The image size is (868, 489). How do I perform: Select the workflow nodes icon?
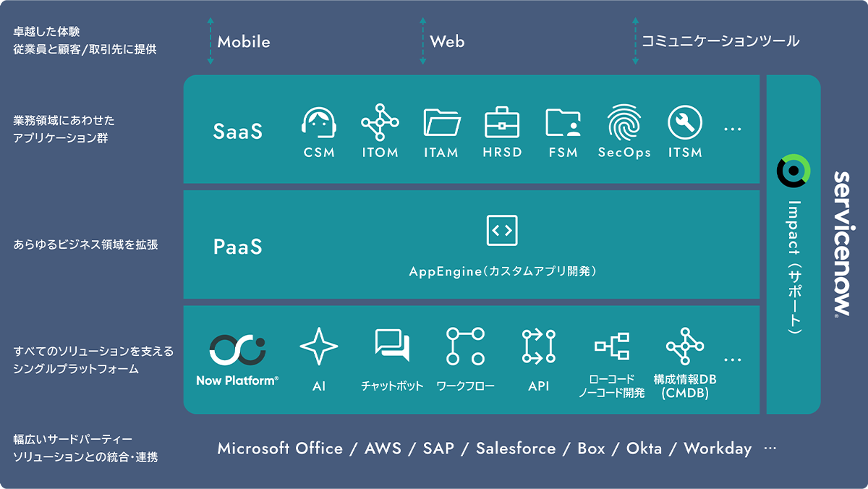(465, 346)
